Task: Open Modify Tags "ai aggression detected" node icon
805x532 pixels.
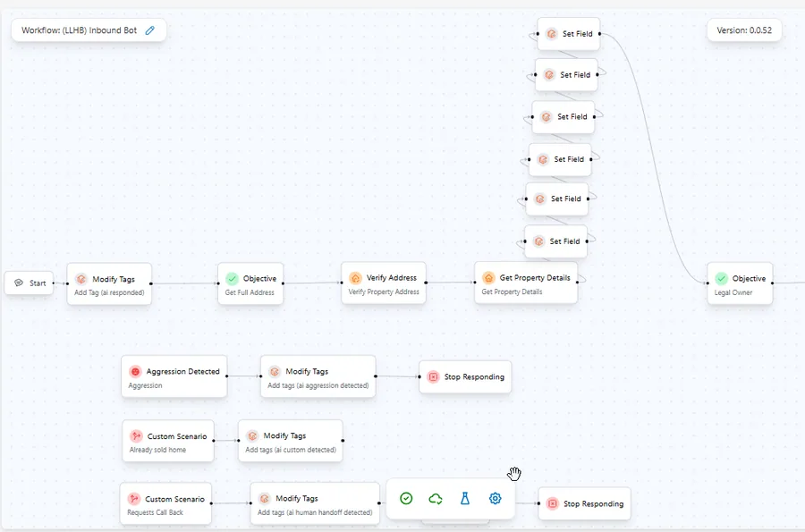Action: (x=275, y=371)
